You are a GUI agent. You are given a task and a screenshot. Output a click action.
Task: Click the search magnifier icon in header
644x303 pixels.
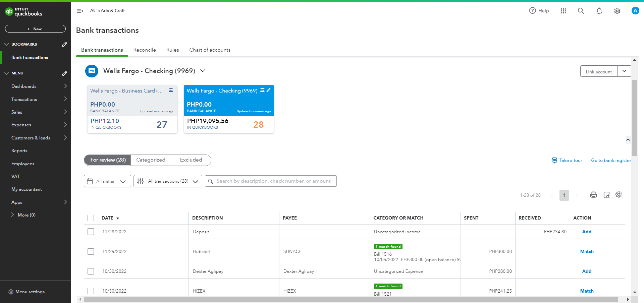(581, 11)
